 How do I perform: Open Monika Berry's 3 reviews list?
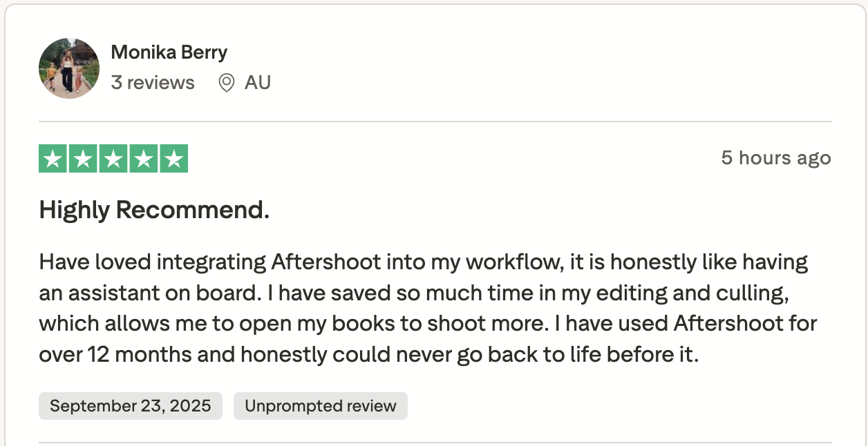click(153, 82)
